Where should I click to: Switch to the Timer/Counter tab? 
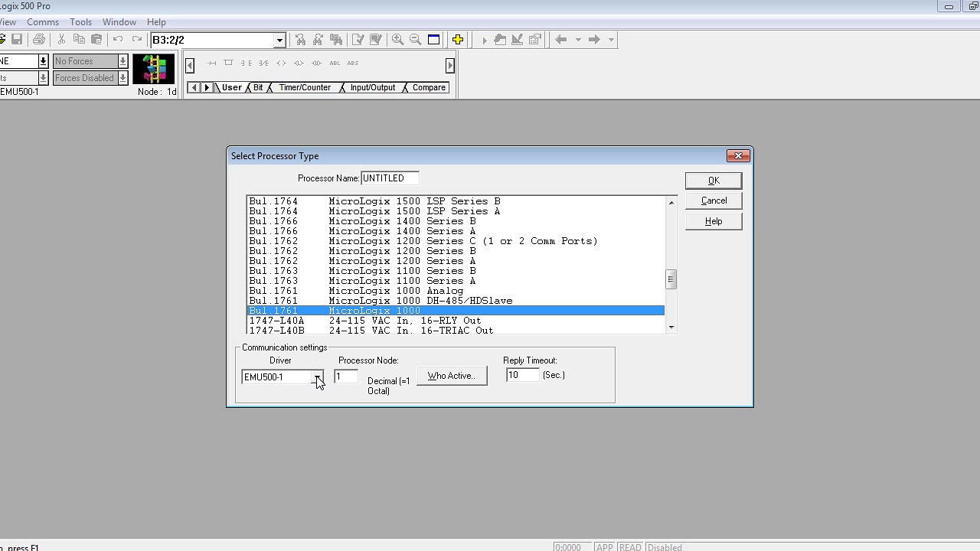point(305,87)
